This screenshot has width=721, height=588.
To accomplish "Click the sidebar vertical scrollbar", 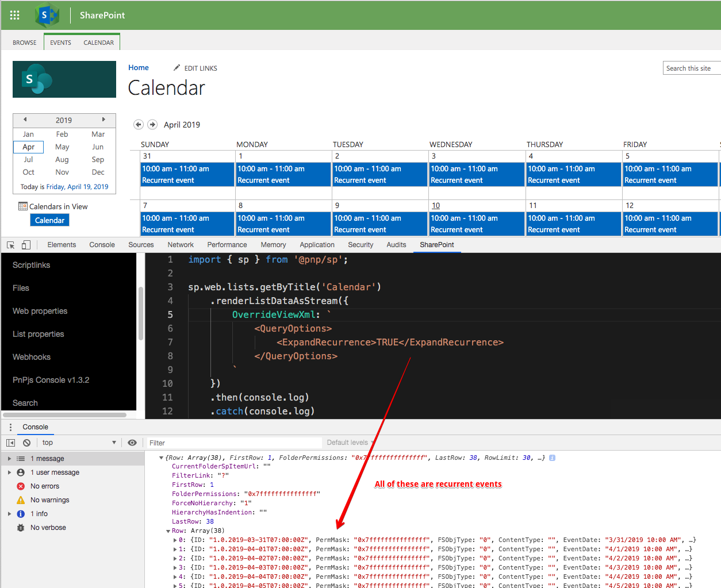I will [x=141, y=313].
